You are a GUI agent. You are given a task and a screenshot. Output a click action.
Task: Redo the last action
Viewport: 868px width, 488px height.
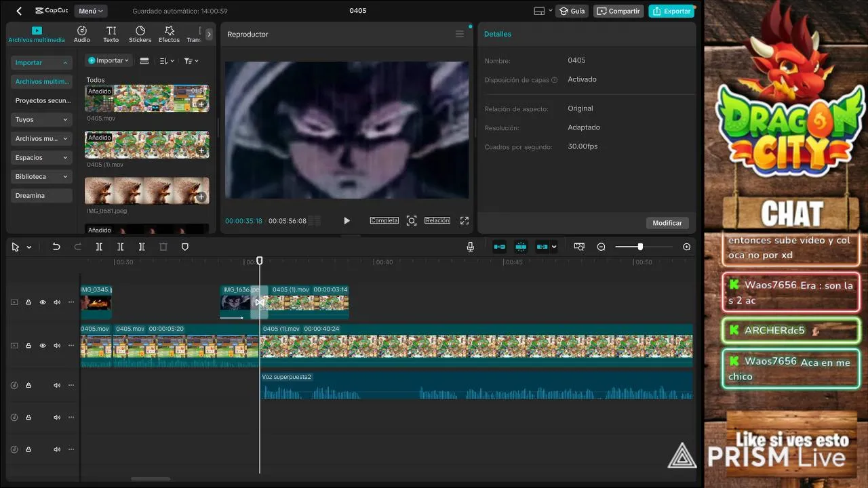point(78,247)
